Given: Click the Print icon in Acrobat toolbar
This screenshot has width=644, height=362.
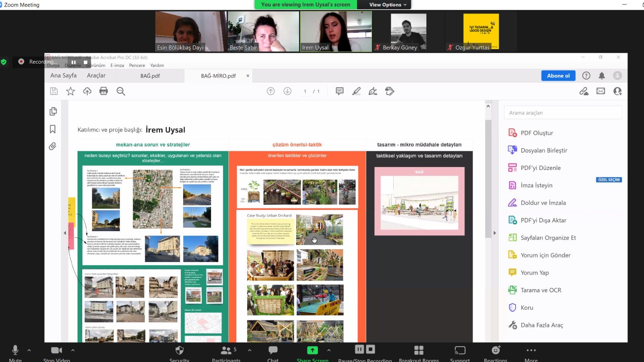Looking at the screenshot, I should (103, 91).
